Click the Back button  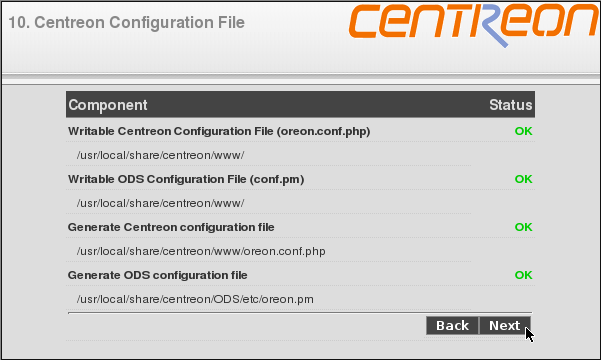click(452, 325)
